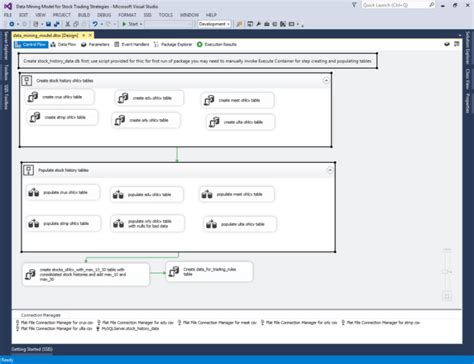Switch to the Parameters tab
474x364 pixels.
95,44
